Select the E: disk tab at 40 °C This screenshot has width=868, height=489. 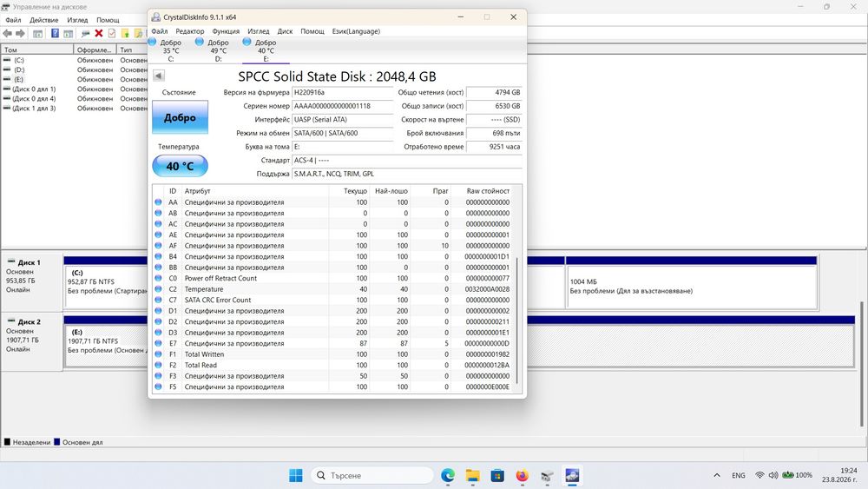pyautogui.click(x=266, y=50)
